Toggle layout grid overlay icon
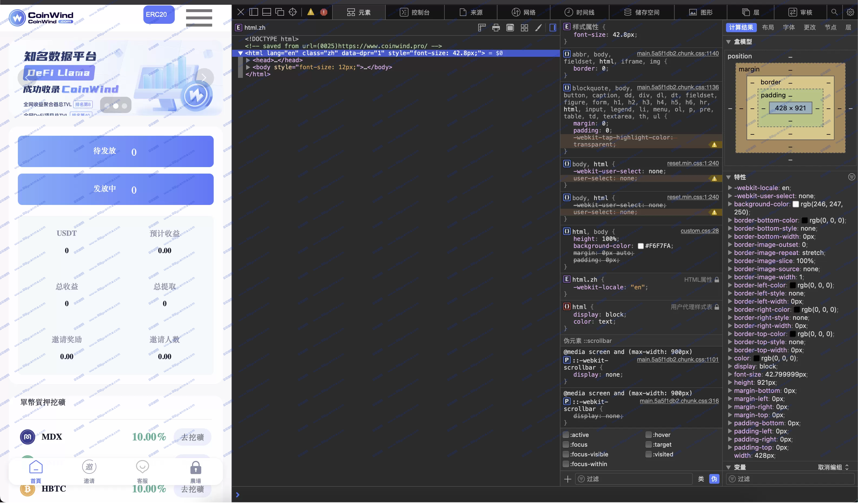The image size is (858, 504). pos(524,28)
